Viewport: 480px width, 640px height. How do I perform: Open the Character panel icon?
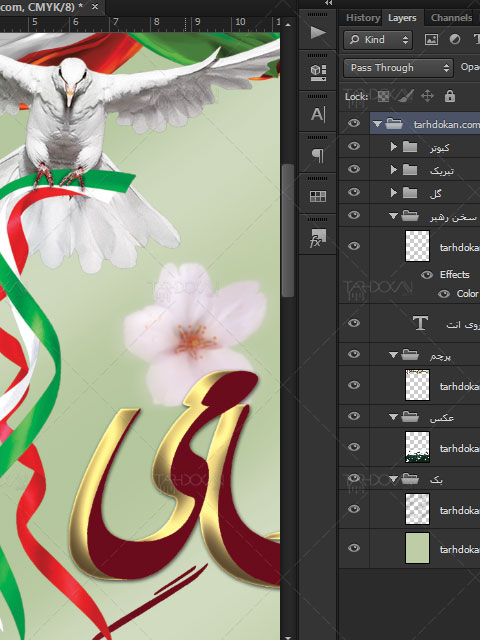tap(318, 114)
